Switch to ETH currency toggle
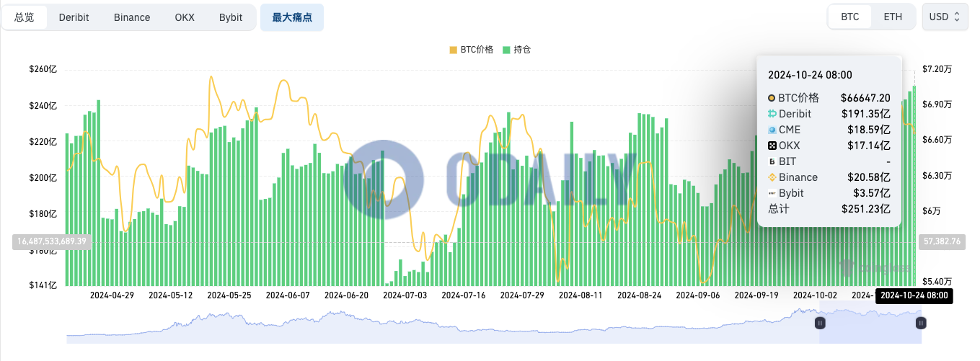The image size is (980, 361). click(893, 17)
